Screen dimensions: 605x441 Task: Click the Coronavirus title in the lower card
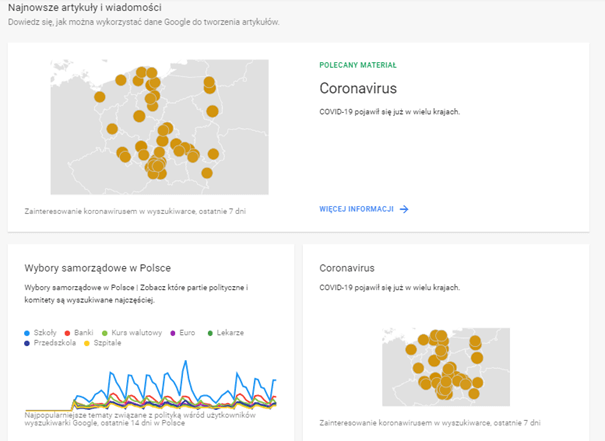[346, 268]
